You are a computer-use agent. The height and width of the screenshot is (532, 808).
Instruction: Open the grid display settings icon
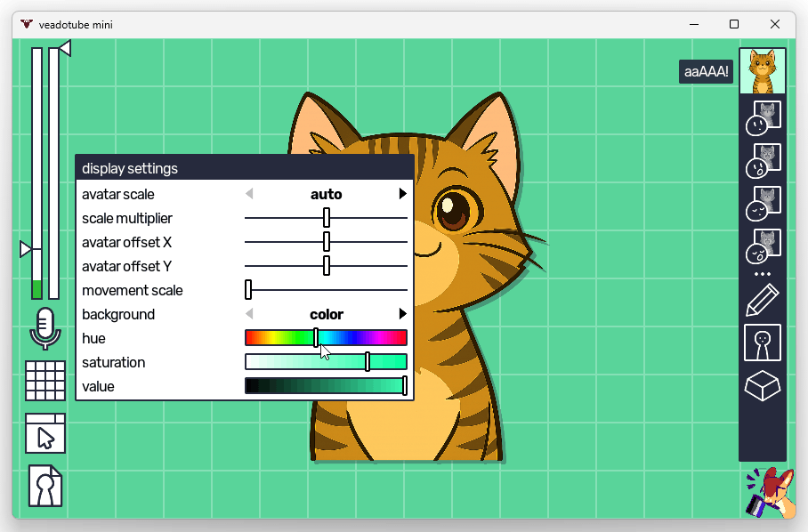coord(44,381)
